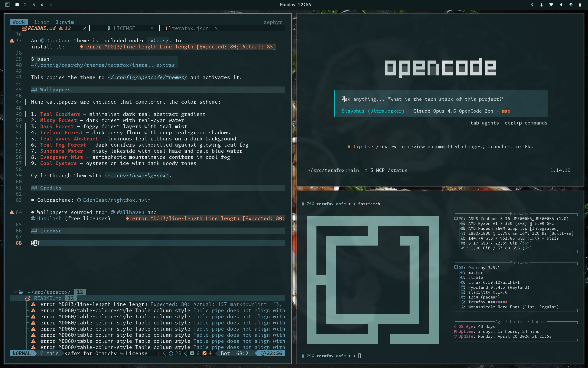Click the 'Cool Oysters' wallpaper name
The width and height of the screenshot is (588, 368).
[x=59, y=163]
